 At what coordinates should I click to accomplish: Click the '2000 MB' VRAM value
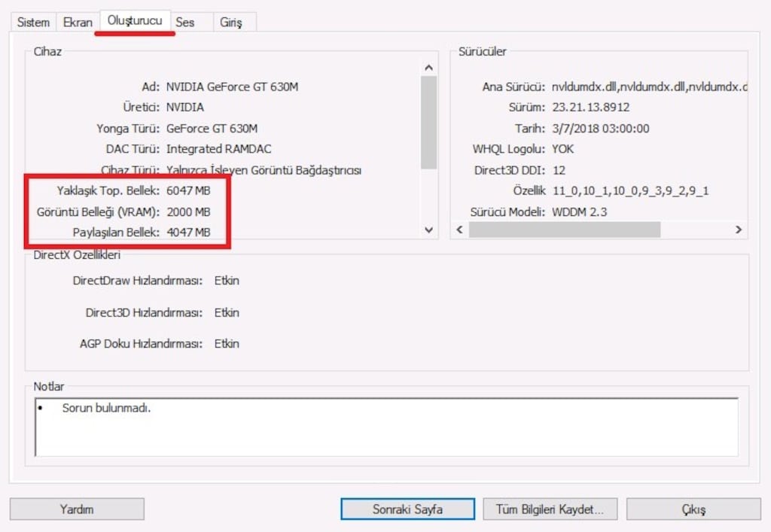tap(188, 212)
